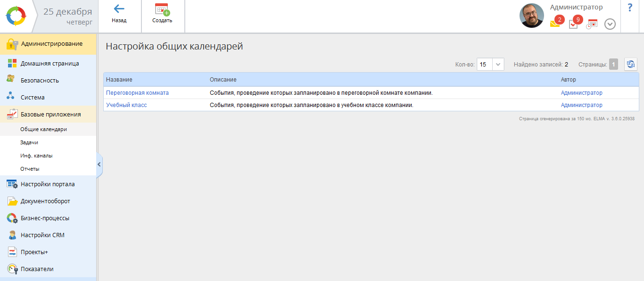Click the Базовые приложения clipboard icon
Viewport: 644px width, 281px height.
pyautogui.click(x=12, y=114)
